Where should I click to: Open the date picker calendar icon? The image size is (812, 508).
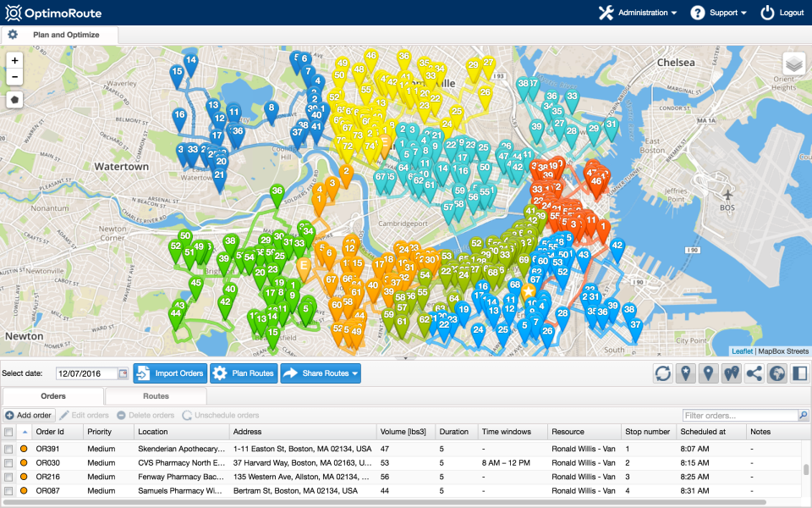coord(123,373)
